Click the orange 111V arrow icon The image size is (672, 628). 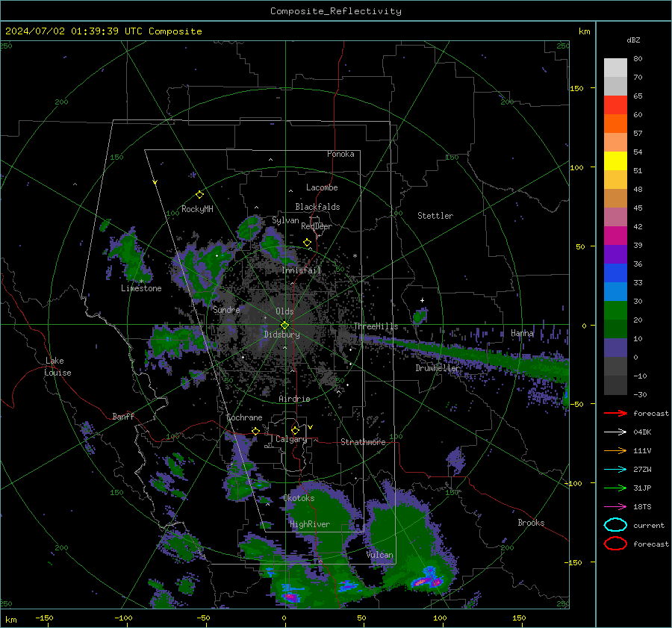point(615,450)
